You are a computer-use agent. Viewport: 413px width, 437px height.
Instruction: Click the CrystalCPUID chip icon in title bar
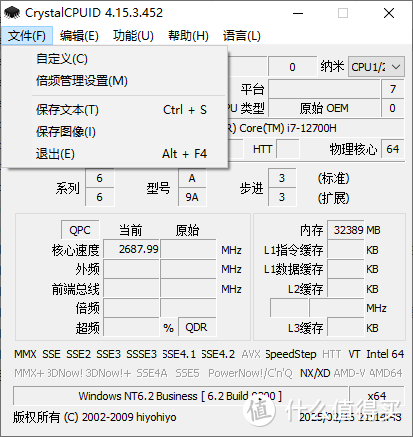click(x=12, y=13)
